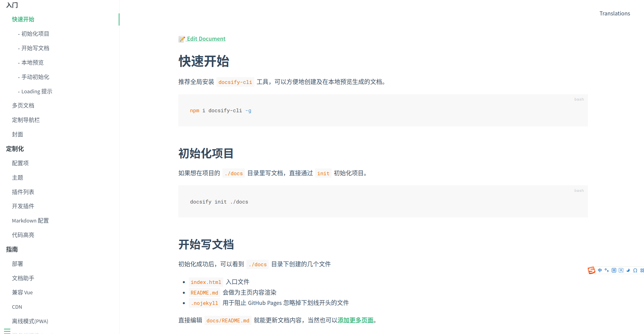644x334 pixels.
Task: Click the pencil icon beside Edit Document
Action: coord(182,39)
